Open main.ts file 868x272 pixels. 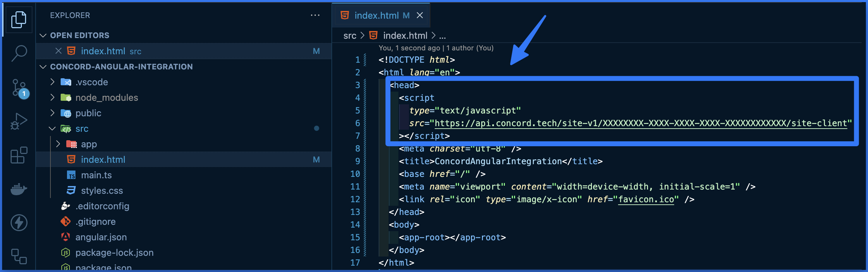coord(183,175)
